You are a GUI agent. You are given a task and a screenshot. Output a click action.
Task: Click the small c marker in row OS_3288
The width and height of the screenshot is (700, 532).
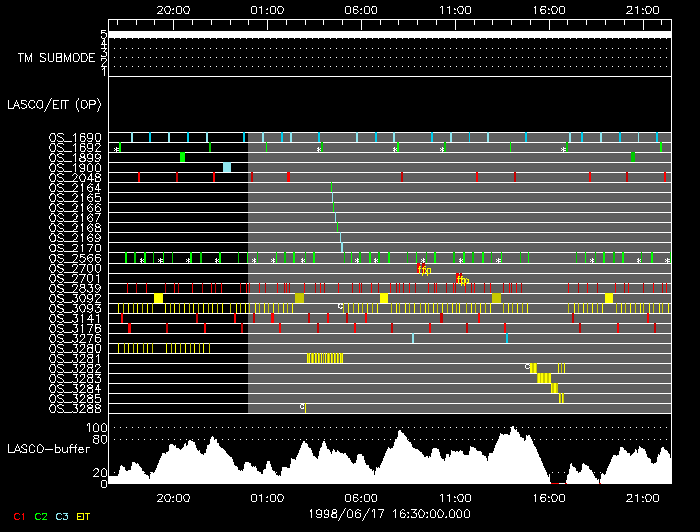303,407
